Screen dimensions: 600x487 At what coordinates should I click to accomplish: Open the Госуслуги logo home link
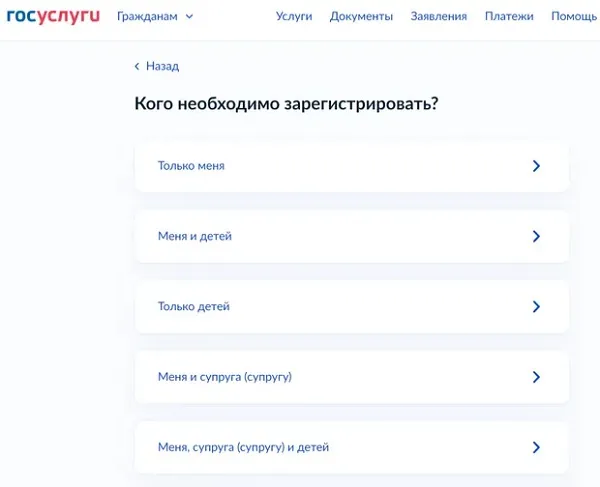(x=53, y=16)
